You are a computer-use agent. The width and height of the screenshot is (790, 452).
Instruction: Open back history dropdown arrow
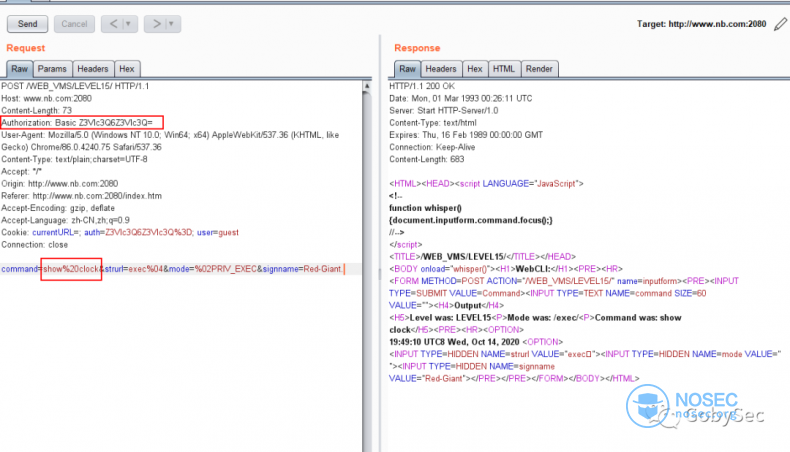(x=129, y=24)
